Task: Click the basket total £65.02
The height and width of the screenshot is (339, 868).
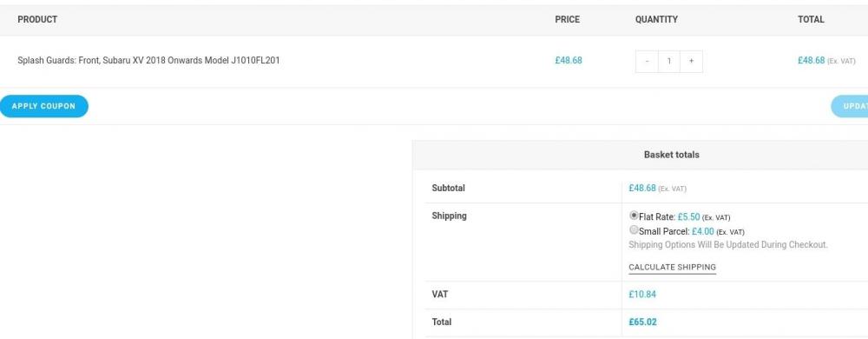Action: [x=642, y=322]
